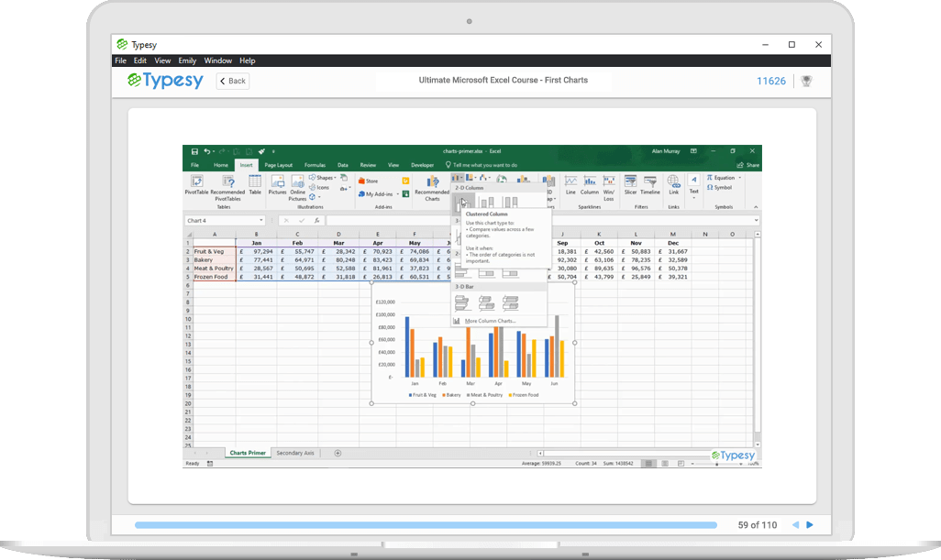Click the Store add-ins button
The image size is (941, 560).
point(369,181)
